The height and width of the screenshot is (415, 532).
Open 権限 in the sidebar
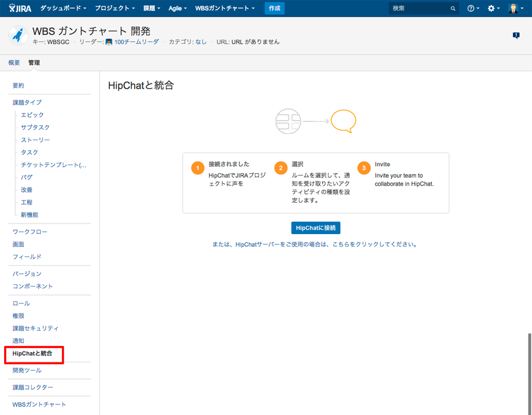(18, 316)
